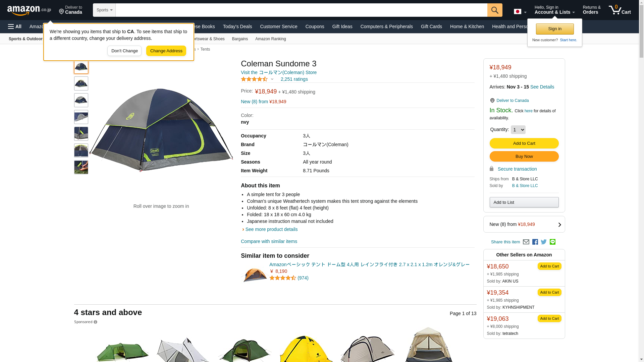Viewport: 644px width, 362px height.
Task: Click the magnifier search button
Action: [495, 10]
